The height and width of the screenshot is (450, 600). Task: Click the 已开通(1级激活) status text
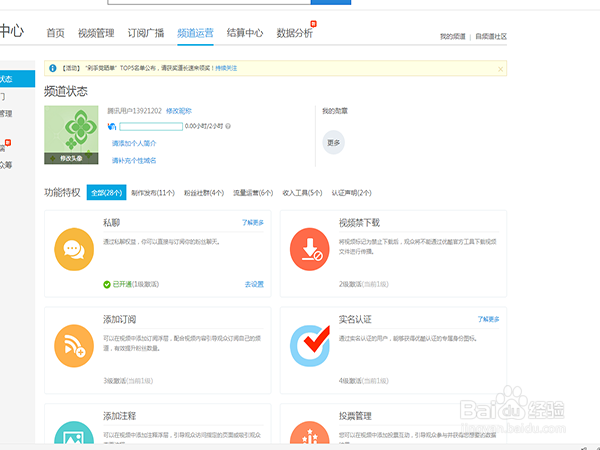(x=136, y=284)
